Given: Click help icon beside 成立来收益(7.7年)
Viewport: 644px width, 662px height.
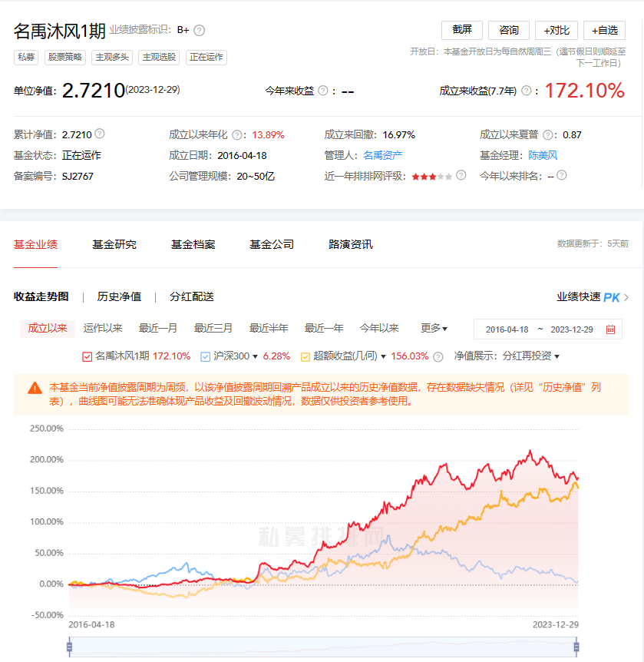Looking at the screenshot, I should point(527,91).
